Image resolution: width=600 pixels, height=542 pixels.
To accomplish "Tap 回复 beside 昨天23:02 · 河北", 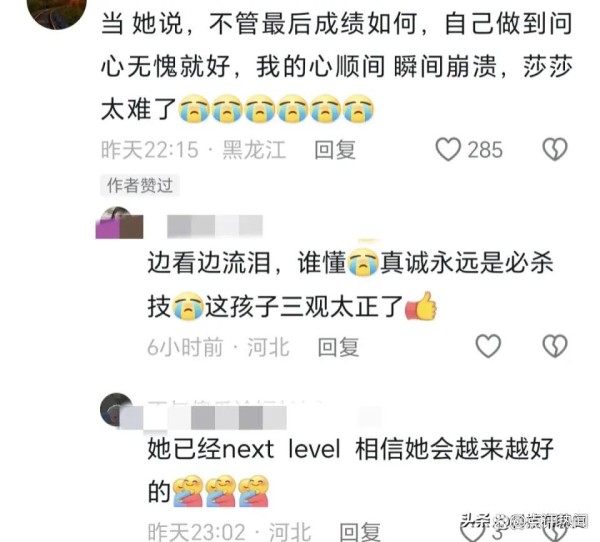I will point(360,532).
